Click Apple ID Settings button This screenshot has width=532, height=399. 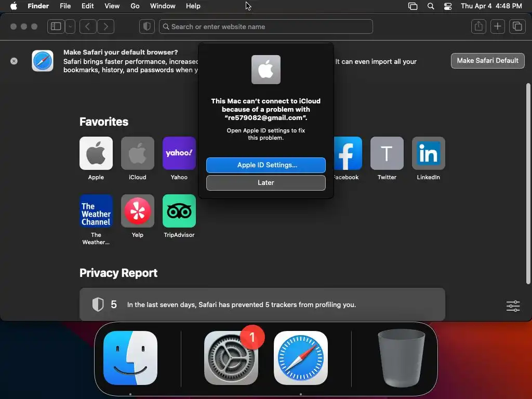[x=266, y=165]
